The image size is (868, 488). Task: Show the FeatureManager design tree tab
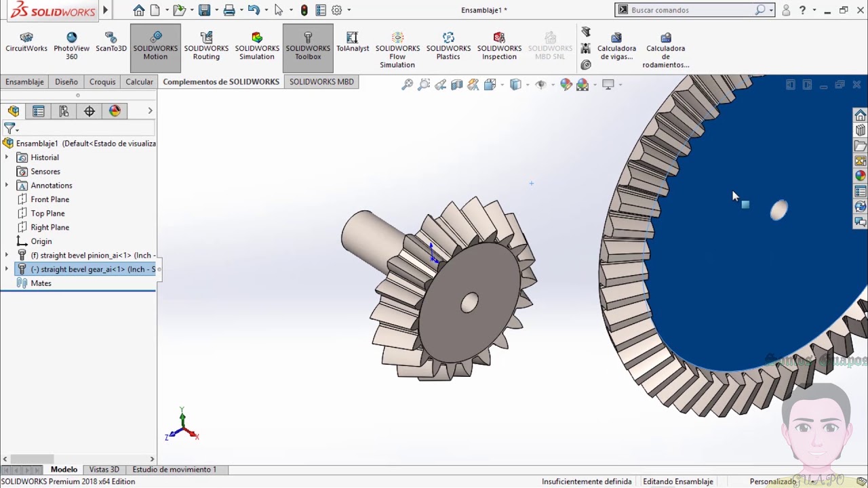[14, 111]
